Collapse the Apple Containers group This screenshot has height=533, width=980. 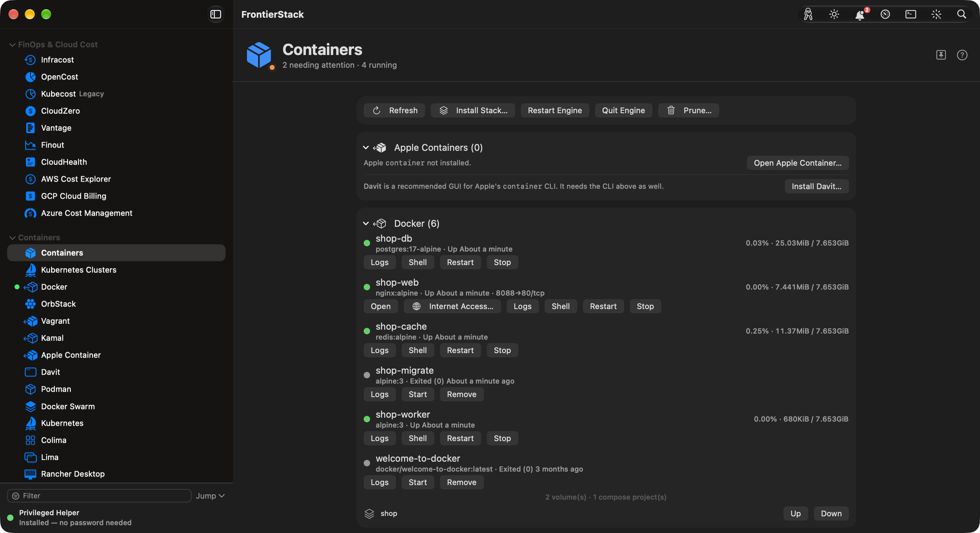tap(365, 147)
